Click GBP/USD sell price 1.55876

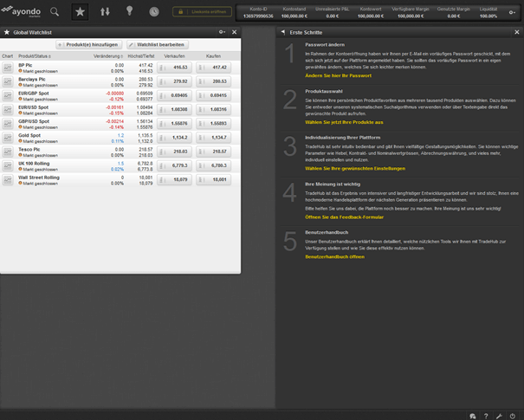174,124
